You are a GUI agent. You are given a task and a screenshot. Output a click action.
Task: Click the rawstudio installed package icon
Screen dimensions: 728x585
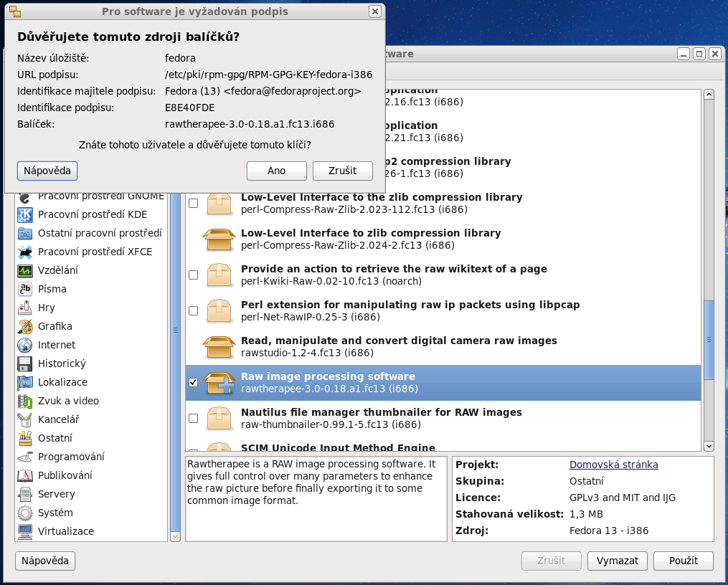pyautogui.click(x=219, y=347)
